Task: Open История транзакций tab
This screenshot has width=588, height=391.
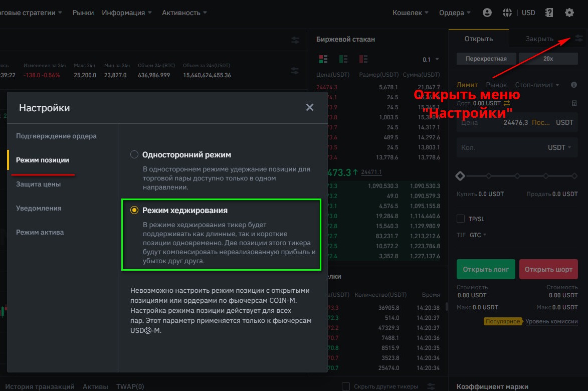Action: pyautogui.click(x=40, y=386)
